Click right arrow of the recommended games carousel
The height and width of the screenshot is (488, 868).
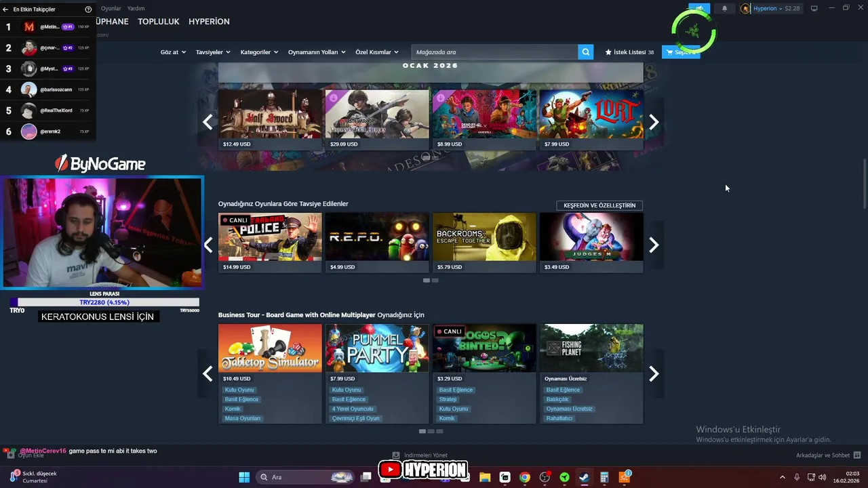654,245
